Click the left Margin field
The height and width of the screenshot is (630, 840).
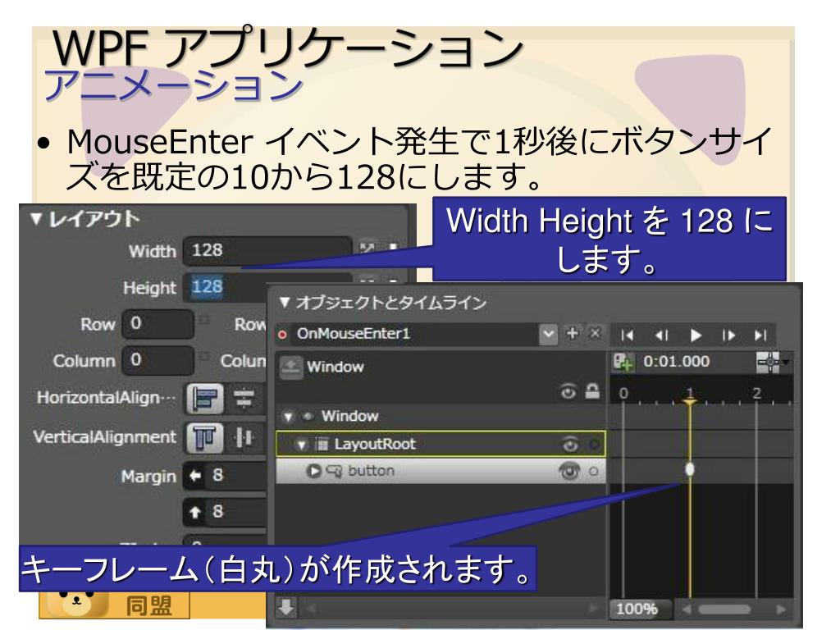click(225, 475)
